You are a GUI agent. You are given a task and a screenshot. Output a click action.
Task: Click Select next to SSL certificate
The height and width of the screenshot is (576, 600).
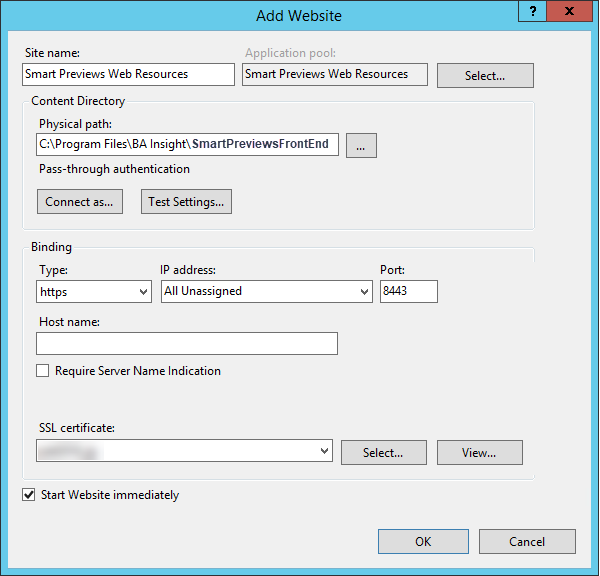coord(384,452)
